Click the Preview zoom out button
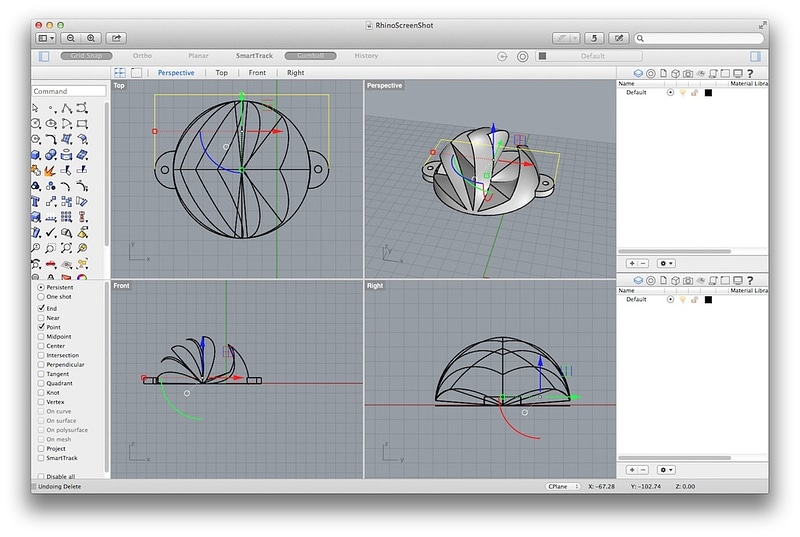Screen dimensions: 800x537 [71, 38]
